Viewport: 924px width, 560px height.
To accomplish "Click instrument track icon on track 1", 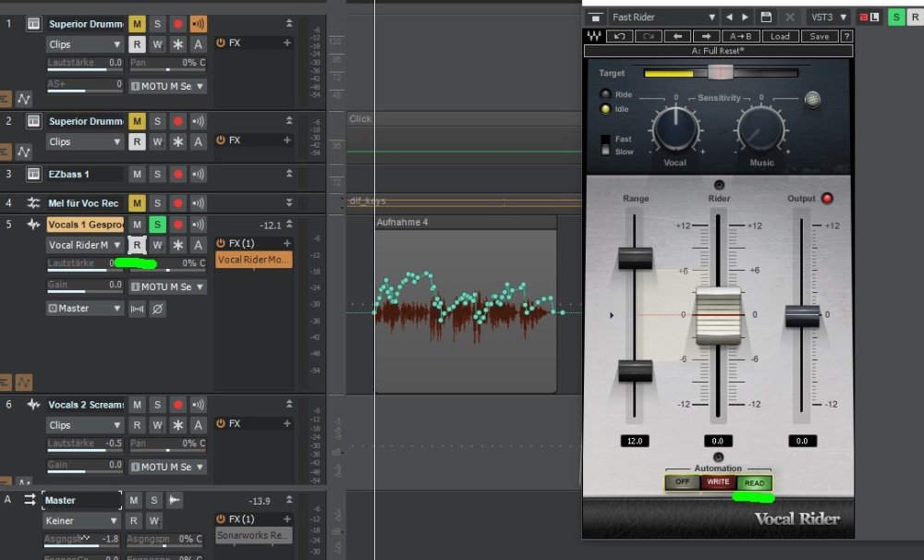I will tap(33, 24).
